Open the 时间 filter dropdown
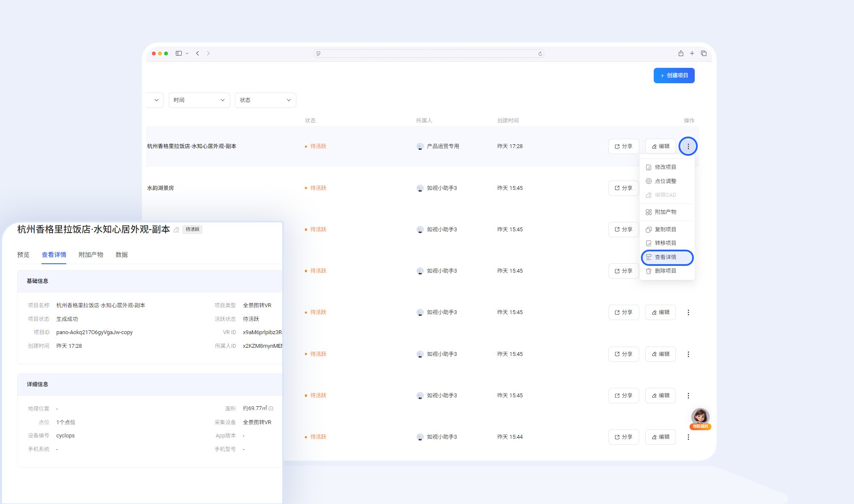Viewport: 854px width, 504px height. click(x=199, y=100)
